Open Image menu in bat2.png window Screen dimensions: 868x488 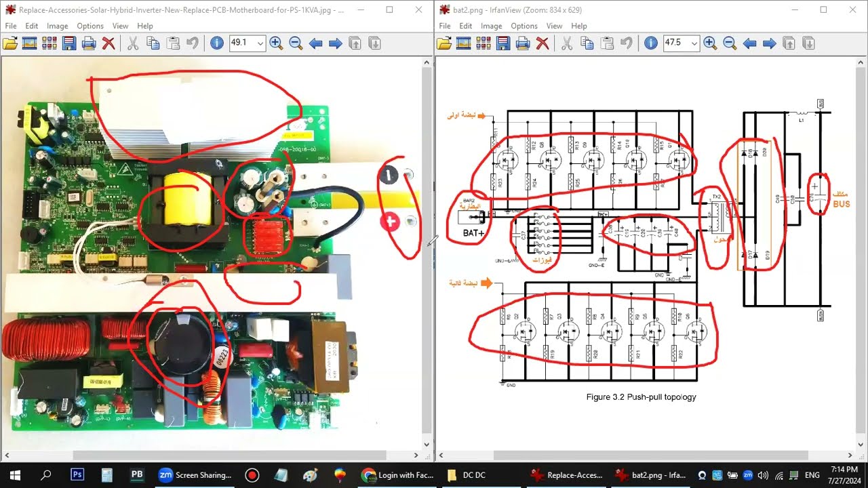point(492,26)
